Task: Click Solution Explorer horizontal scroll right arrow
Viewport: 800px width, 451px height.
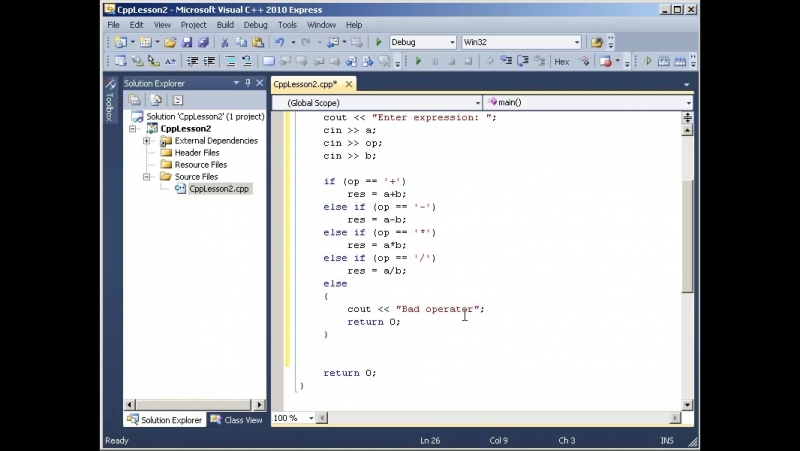Action: 259,405
